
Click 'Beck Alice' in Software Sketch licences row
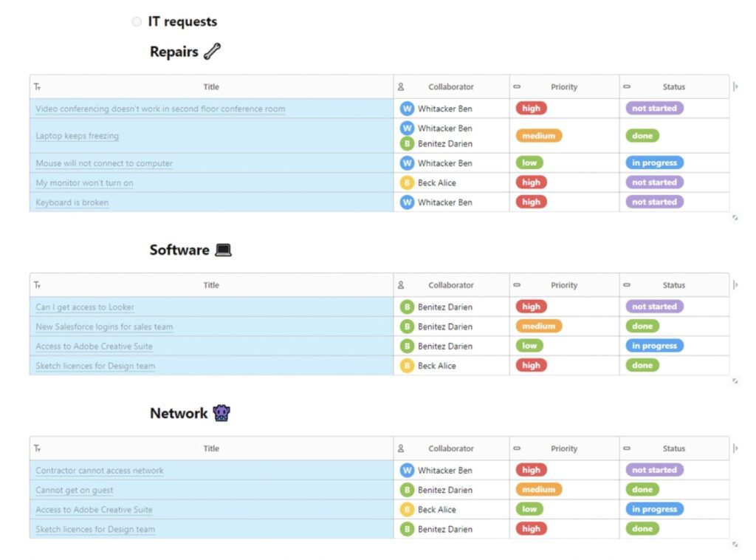(437, 366)
